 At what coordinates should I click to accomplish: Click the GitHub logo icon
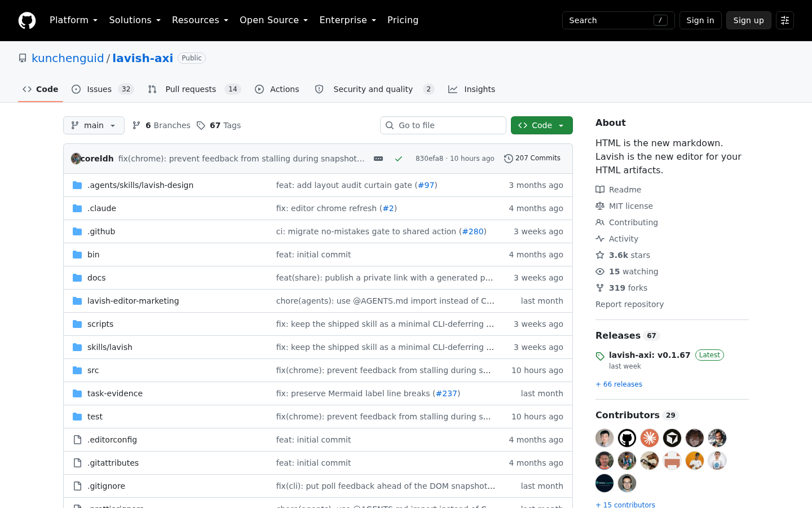pyautogui.click(x=27, y=20)
